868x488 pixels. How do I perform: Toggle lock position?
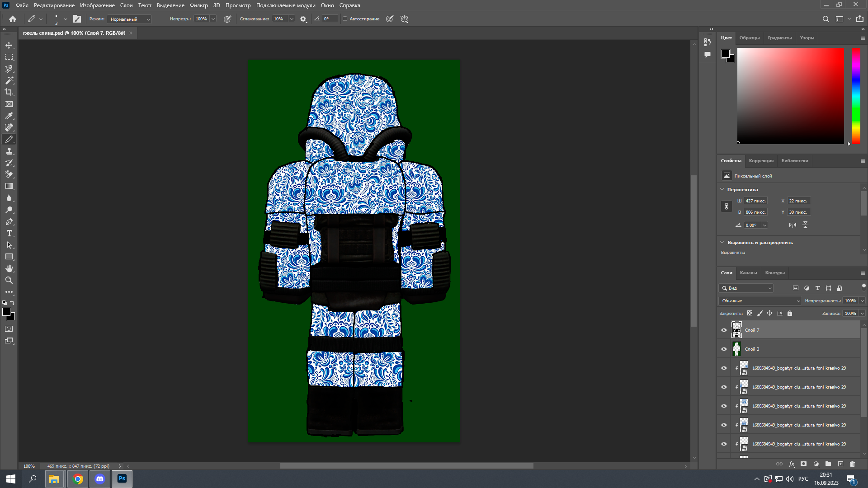pos(770,314)
